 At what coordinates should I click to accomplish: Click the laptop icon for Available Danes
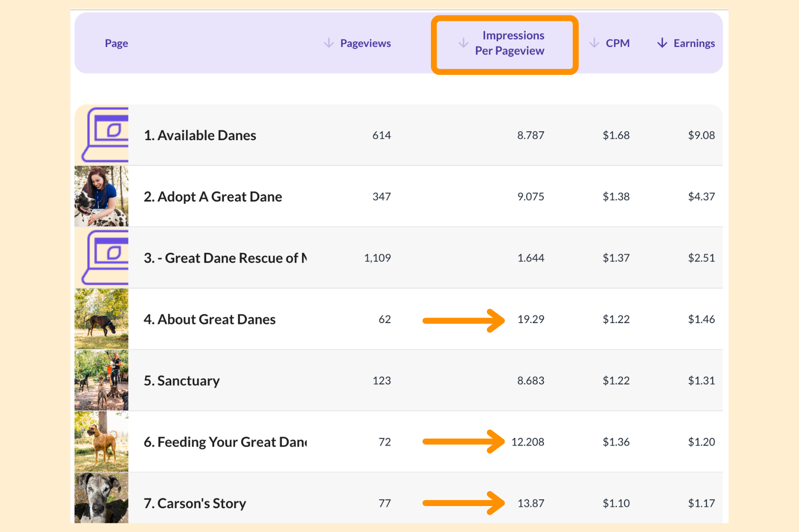click(x=102, y=135)
